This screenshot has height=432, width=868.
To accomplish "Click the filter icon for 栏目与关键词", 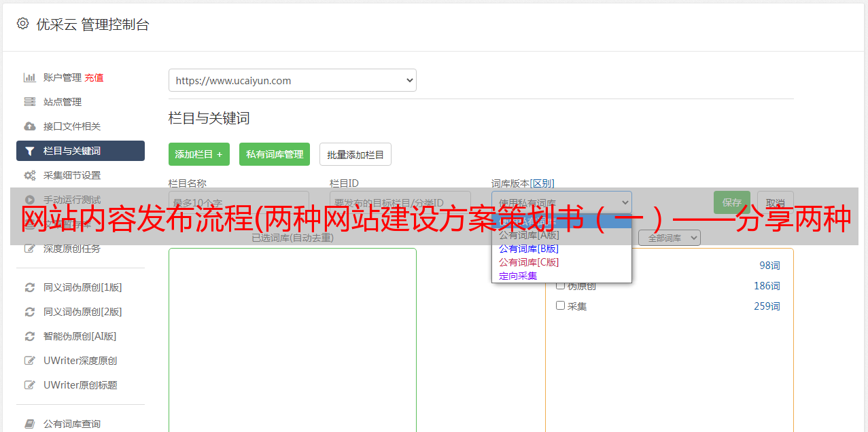I will tap(29, 151).
